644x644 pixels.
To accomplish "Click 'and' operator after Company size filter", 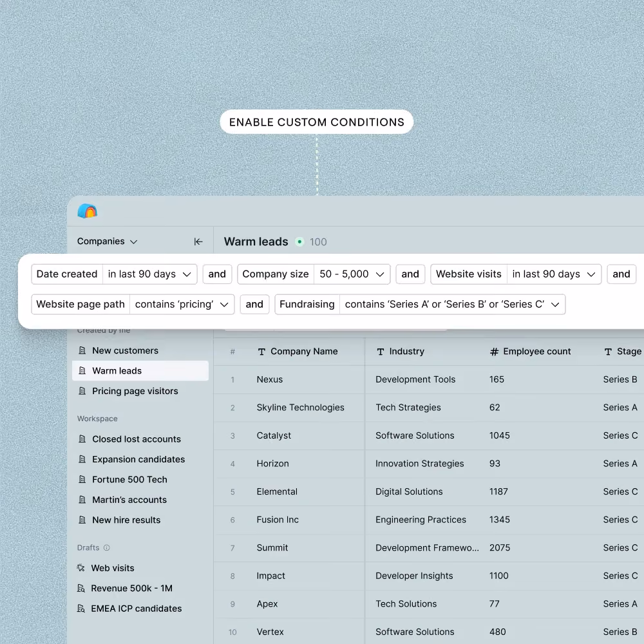I will 410,274.
